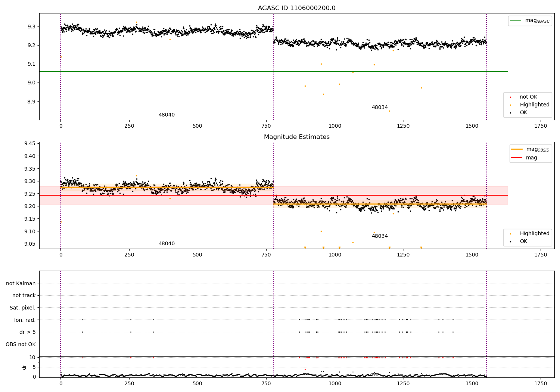
Task: Click the "8.9" y-axis tick label
Action: coord(31,102)
